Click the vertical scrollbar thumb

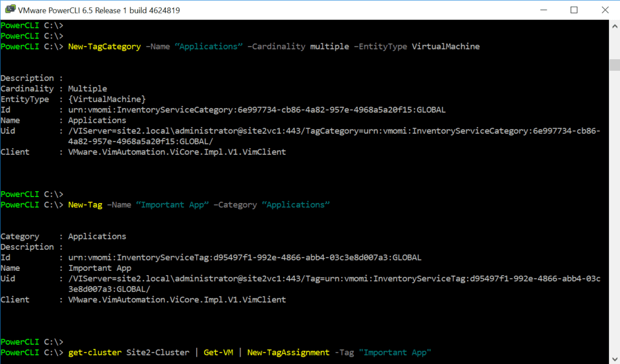[615, 65]
